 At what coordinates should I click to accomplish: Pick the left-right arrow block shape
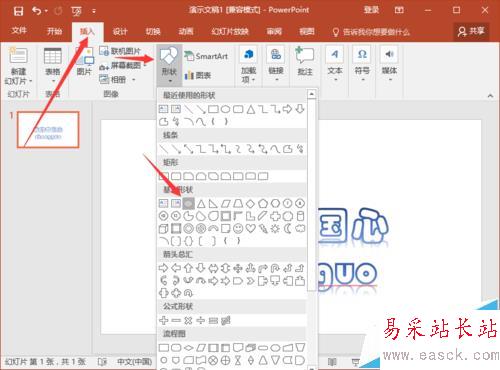point(213,268)
